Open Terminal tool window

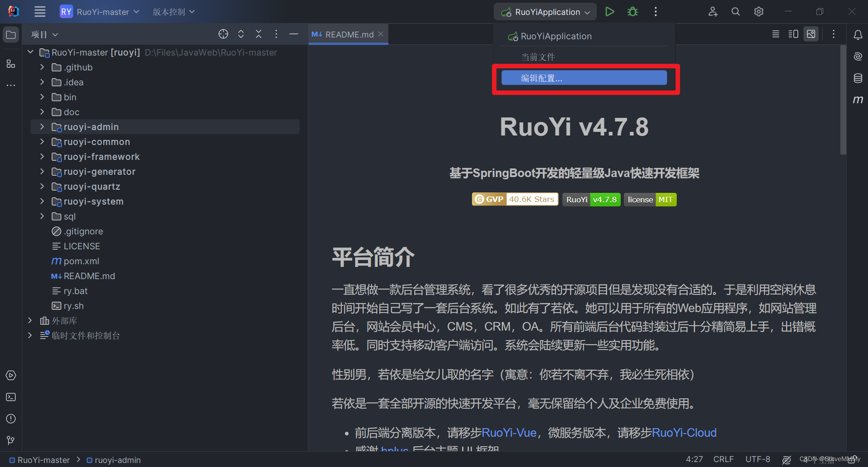[11, 397]
